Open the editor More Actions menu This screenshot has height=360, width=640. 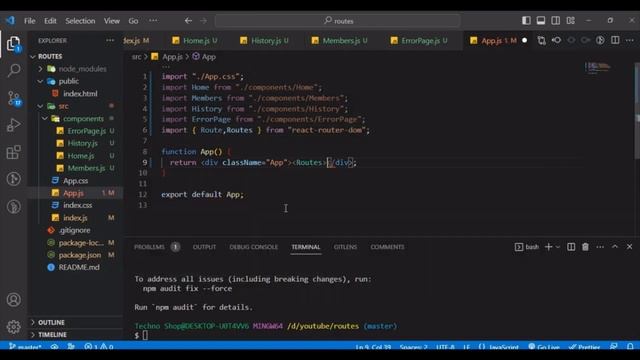630,40
